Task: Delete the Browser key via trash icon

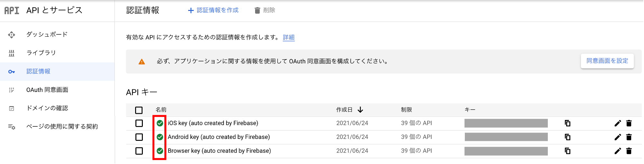Action: 629,151
